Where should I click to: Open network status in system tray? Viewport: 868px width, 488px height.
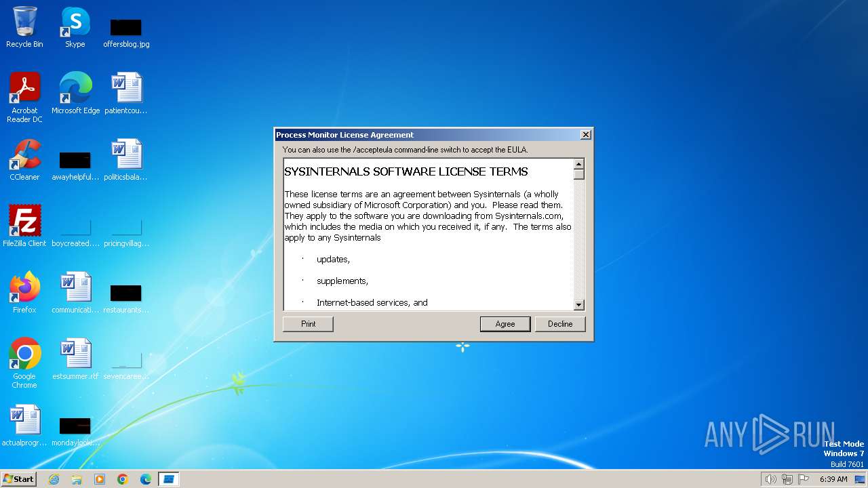pos(787,479)
